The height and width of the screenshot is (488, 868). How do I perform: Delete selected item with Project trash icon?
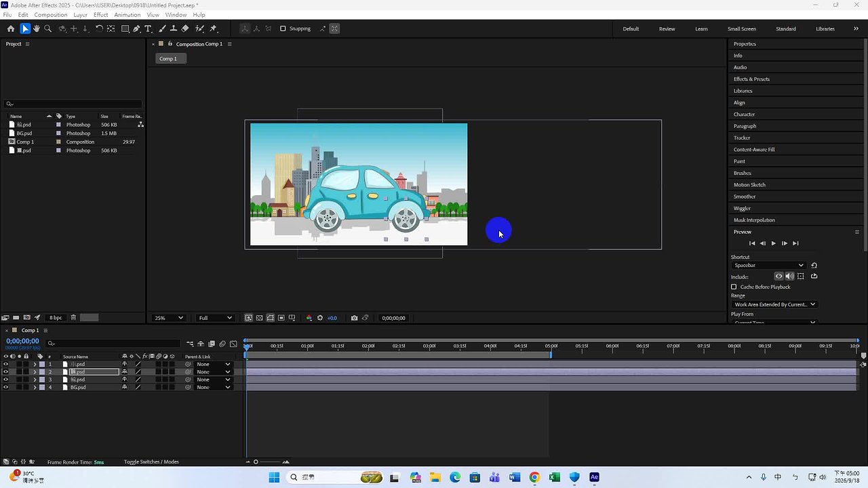pyautogui.click(x=73, y=317)
